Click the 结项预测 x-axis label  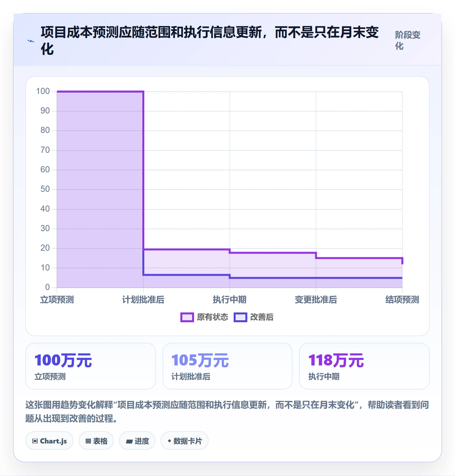point(402,300)
